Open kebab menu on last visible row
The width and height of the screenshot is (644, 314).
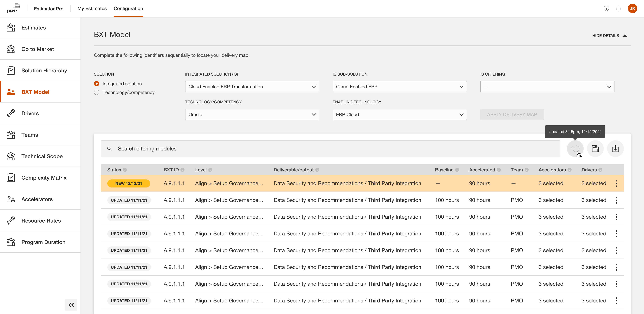pyautogui.click(x=616, y=300)
